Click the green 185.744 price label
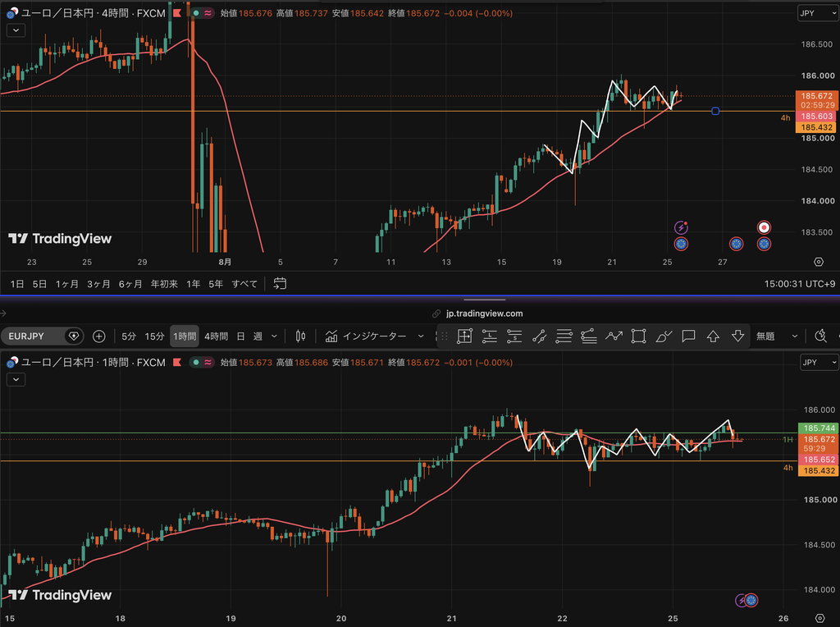 (x=819, y=428)
